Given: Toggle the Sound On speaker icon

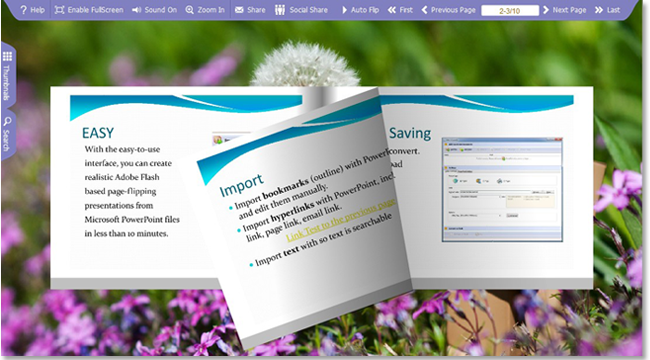Looking at the screenshot, I should pos(136,10).
